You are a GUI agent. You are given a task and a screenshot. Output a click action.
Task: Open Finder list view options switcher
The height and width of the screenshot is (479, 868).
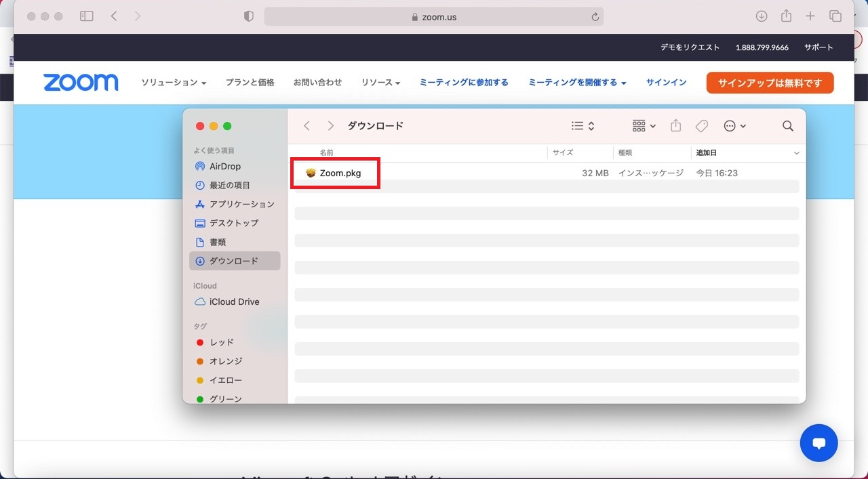583,126
